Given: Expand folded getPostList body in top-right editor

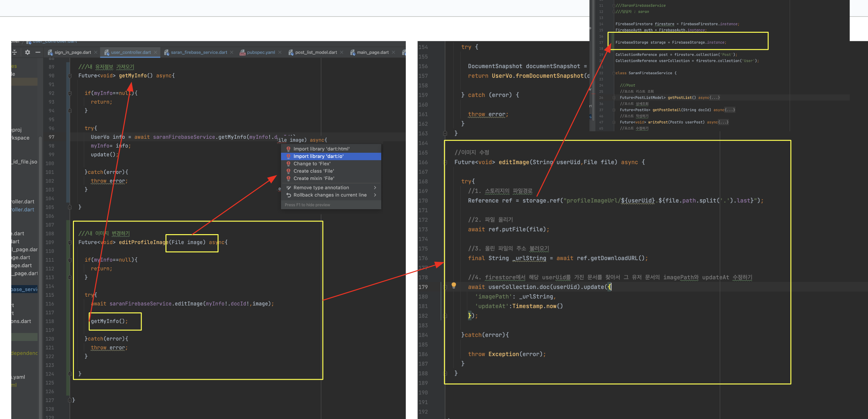Looking at the screenshot, I should pyautogui.click(x=714, y=98).
